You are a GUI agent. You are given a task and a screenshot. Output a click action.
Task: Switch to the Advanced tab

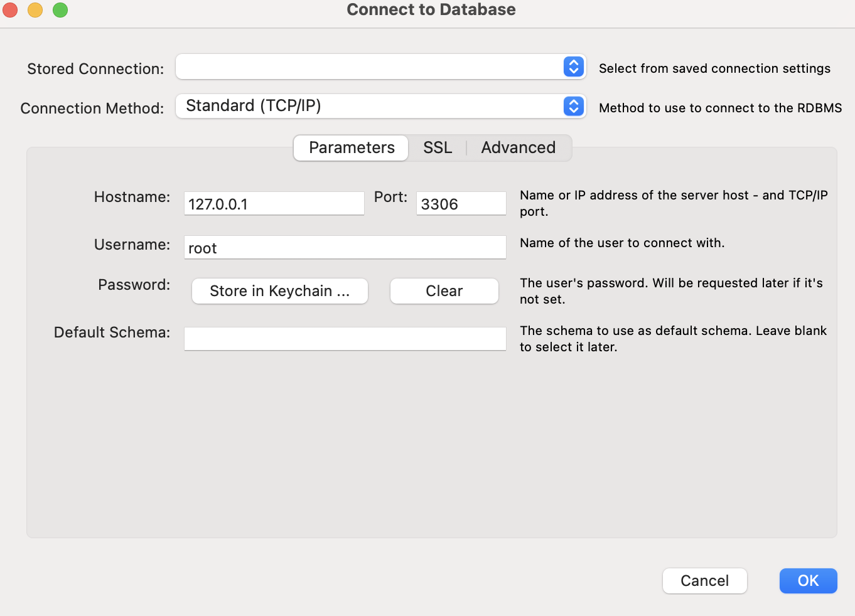[519, 148]
